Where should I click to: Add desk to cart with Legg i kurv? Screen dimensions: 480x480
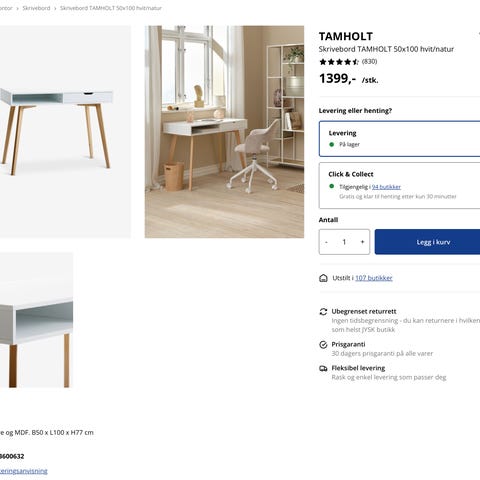(427, 242)
